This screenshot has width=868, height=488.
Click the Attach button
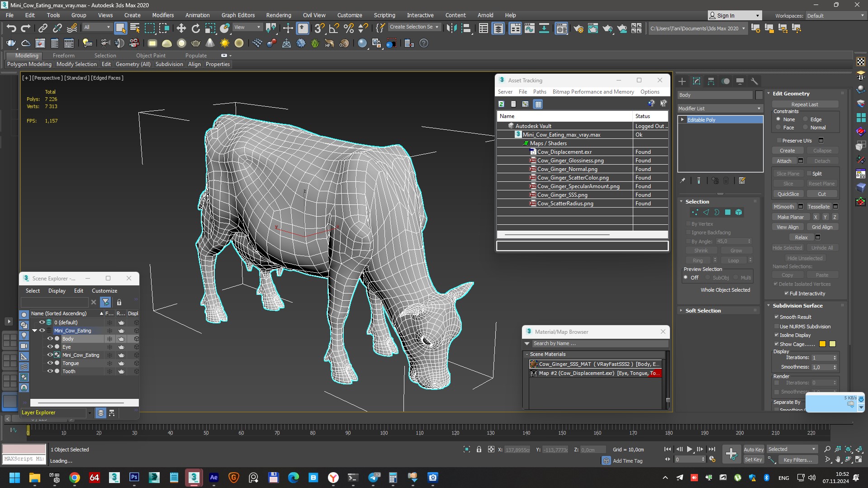[x=784, y=161]
